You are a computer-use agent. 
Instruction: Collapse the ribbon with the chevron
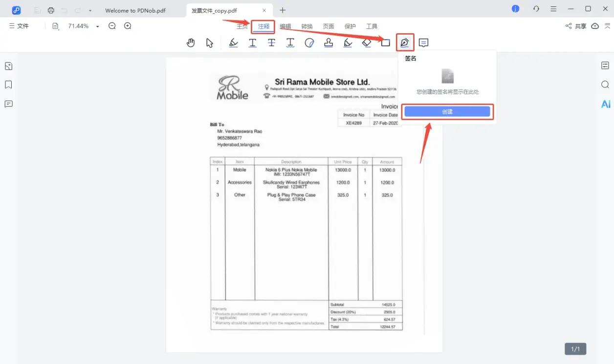coord(607,26)
